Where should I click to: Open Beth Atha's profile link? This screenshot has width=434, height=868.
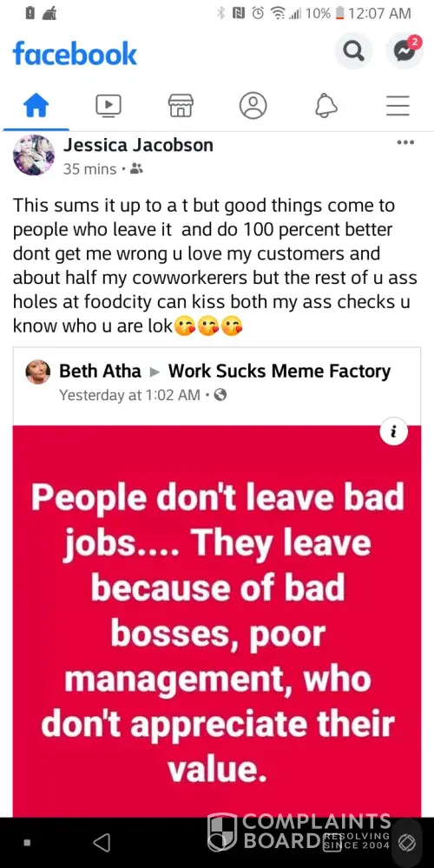(100, 371)
